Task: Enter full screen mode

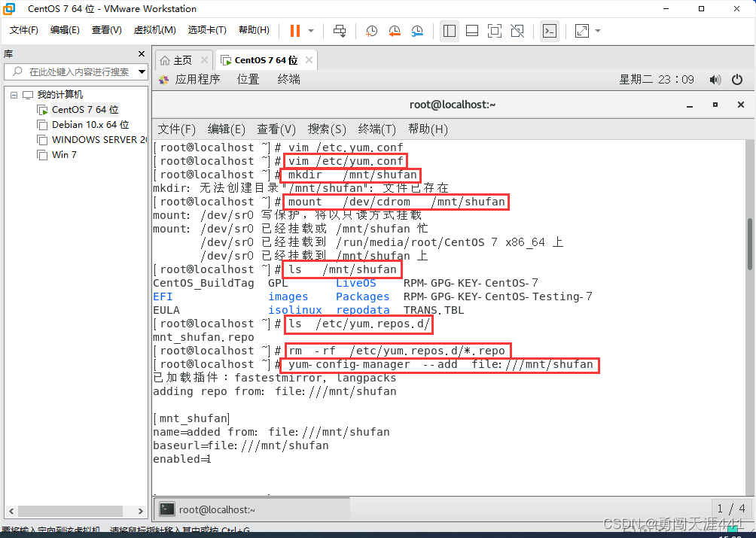Action: [x=494, y=31]
